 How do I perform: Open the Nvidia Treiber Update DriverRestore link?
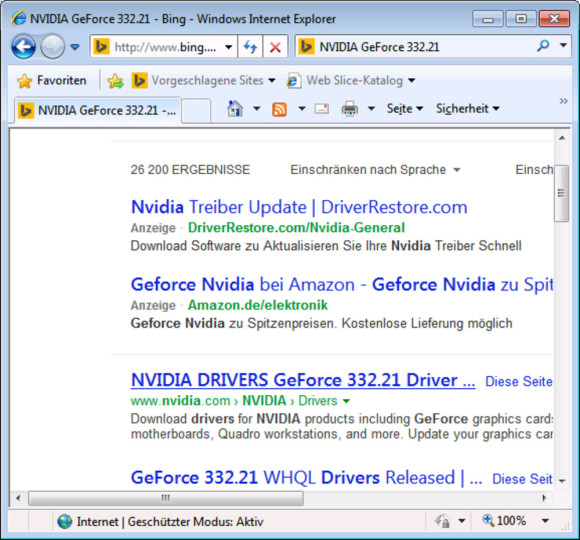point(299,207)
